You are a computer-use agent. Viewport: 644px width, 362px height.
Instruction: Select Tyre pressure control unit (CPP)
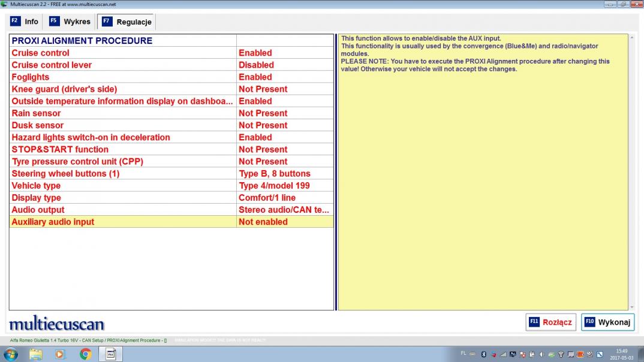point(171,161)
